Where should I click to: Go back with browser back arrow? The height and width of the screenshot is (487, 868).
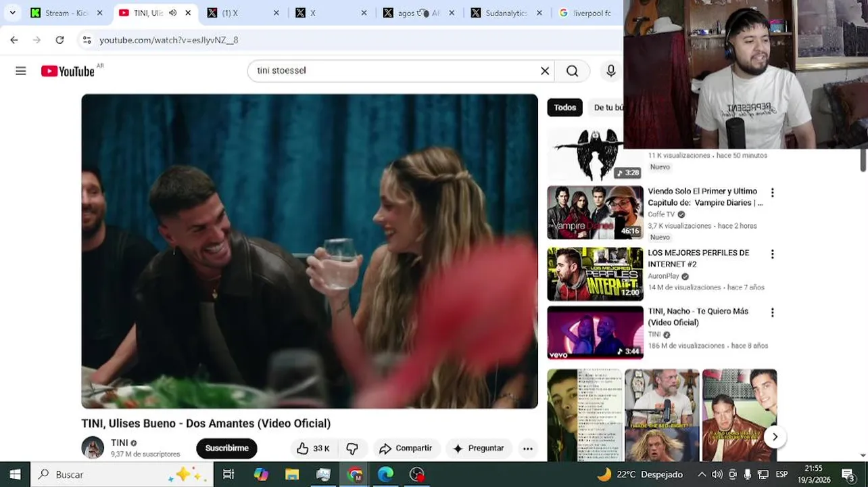(14, 40)
